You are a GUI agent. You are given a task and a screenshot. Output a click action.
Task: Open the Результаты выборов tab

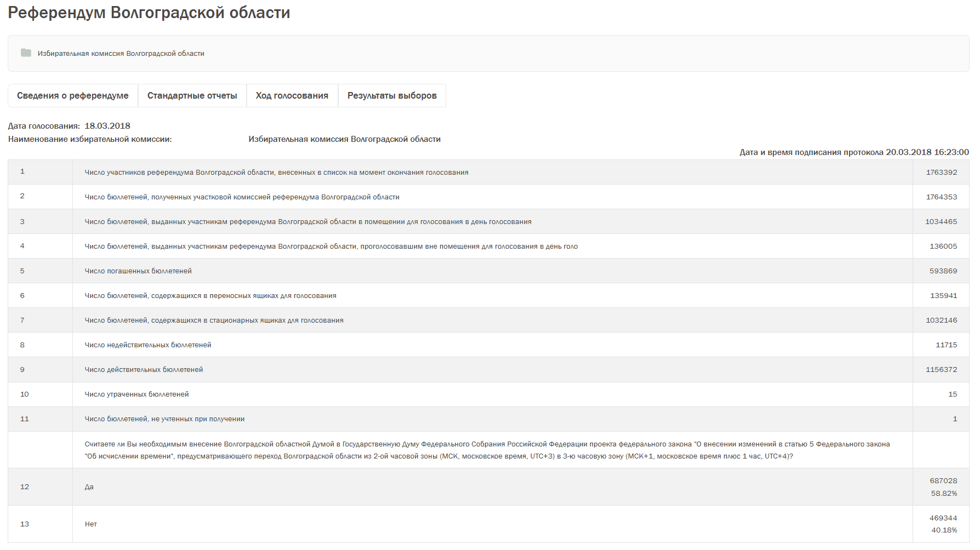392,96
